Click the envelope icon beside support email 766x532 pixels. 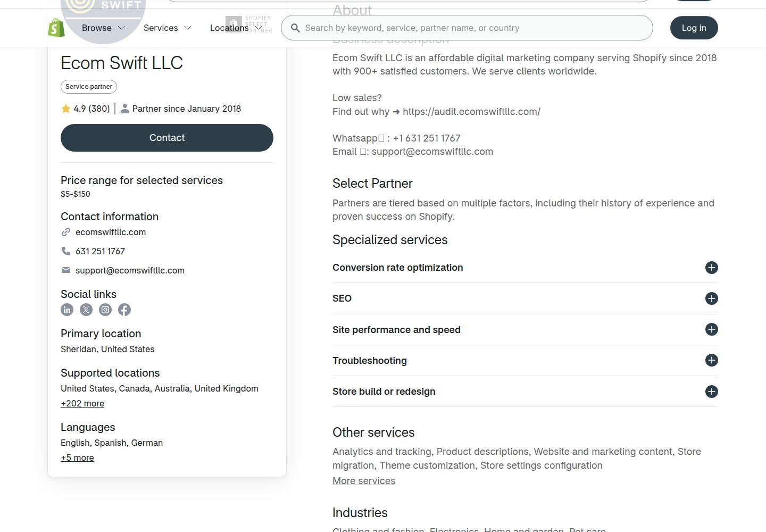pos(66,270)
